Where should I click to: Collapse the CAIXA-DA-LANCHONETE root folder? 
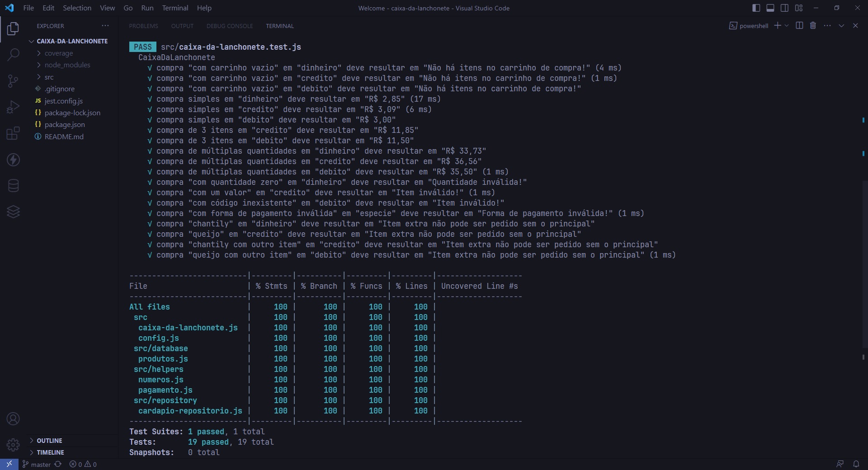coord(72,41)
